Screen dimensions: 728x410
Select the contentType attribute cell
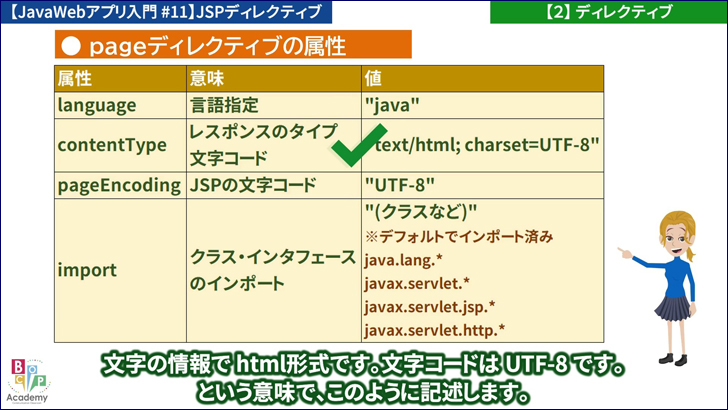point(112,145)
